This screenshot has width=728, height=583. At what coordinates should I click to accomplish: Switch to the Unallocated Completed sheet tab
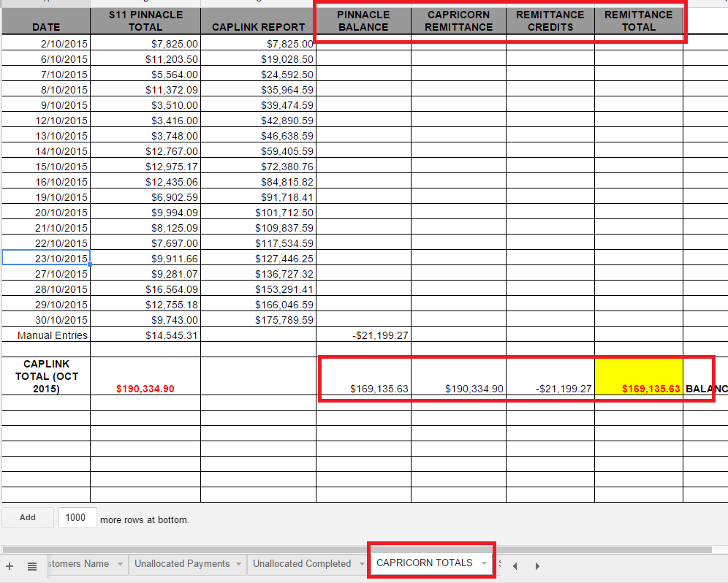[302, 563]
